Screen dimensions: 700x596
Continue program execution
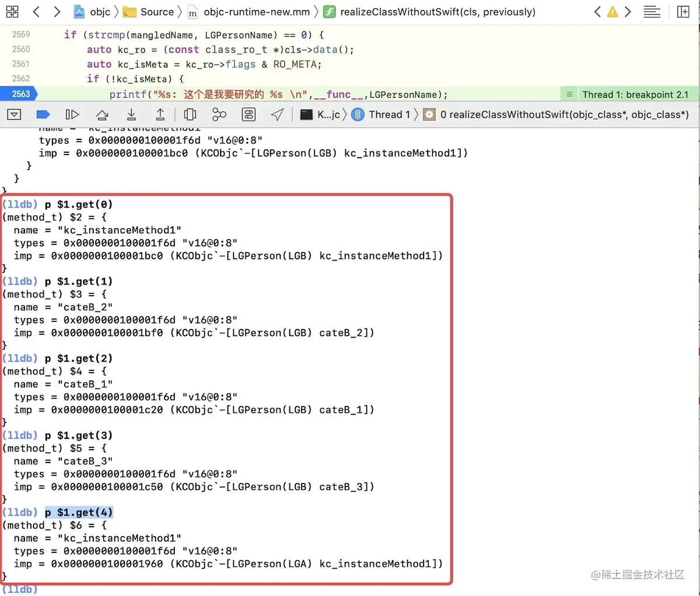pyautogui.click(x=72, y=115)
